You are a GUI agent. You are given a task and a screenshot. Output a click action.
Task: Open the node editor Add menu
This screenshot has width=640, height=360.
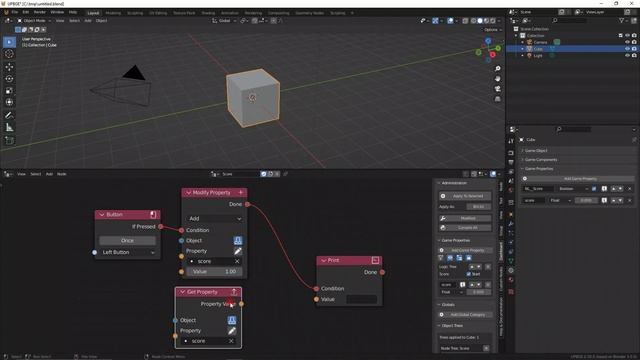pos(49,174)
